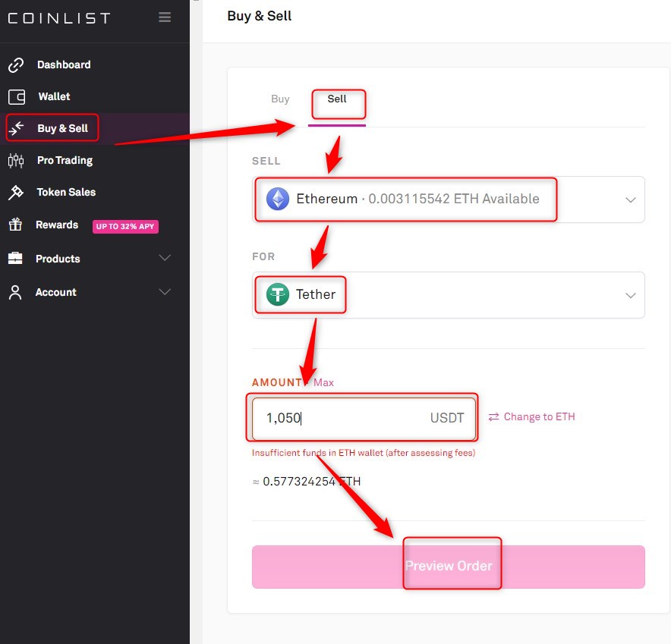
Task: Switch to the Buy tab
Action: [280, 99]
